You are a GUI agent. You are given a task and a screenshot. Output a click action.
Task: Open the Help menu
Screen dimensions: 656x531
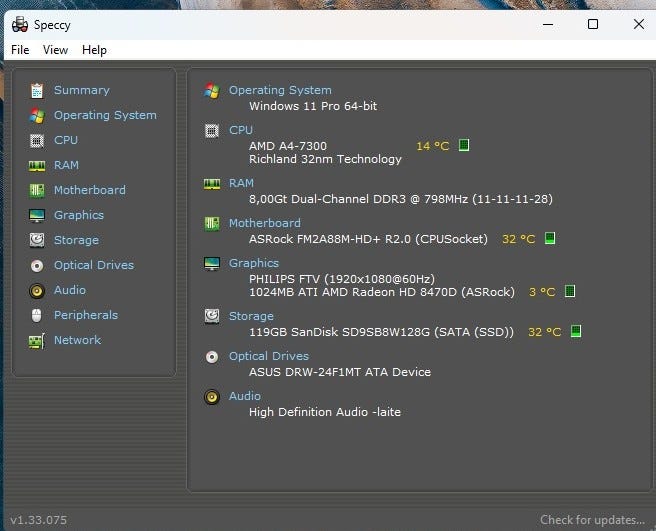94,50
